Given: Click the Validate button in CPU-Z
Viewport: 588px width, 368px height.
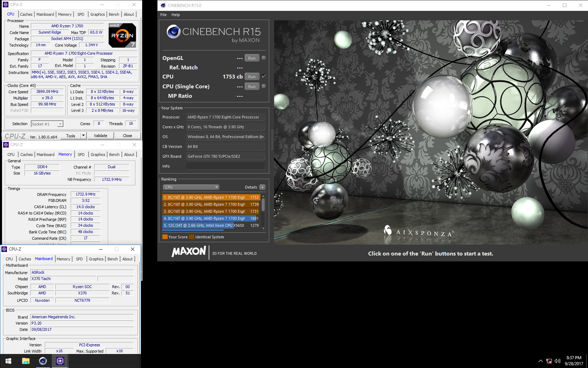Looking at the screenshot, I should (100, 136).
